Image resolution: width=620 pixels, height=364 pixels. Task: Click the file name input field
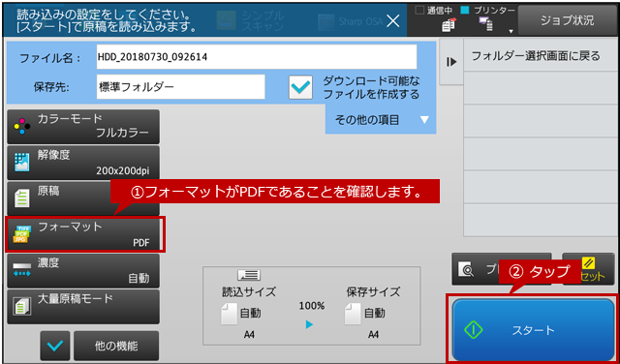coord(257,57)
